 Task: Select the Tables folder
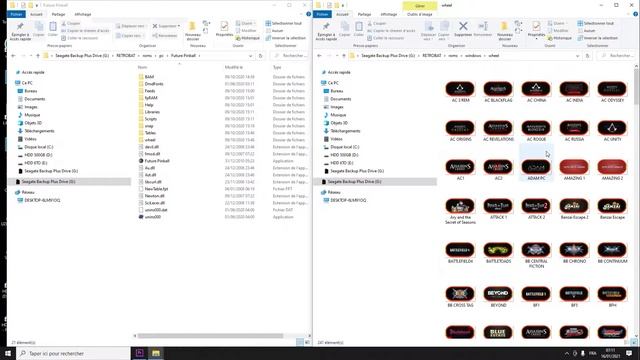pyautogui.click(x=150, y=133)
